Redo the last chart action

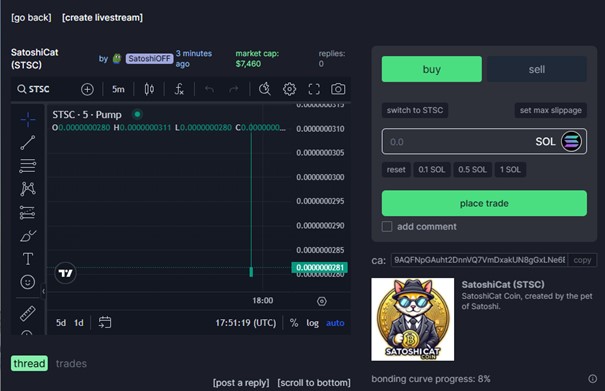tap(234, 89)
